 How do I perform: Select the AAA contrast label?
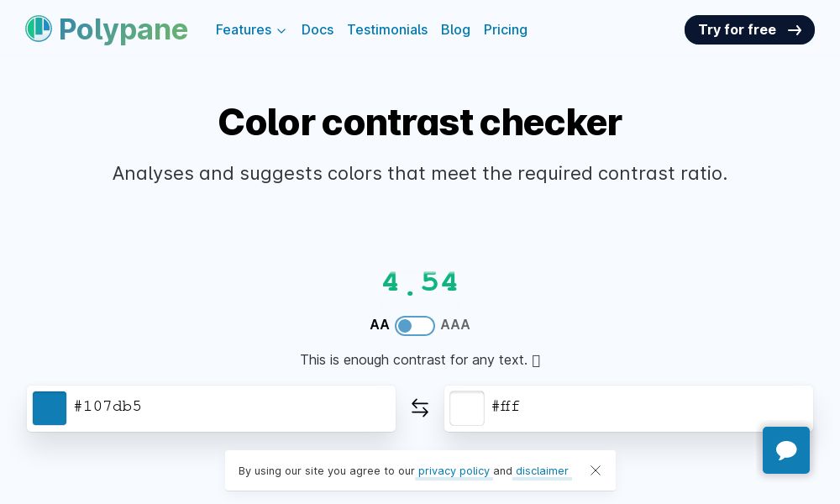pos(455,325)
